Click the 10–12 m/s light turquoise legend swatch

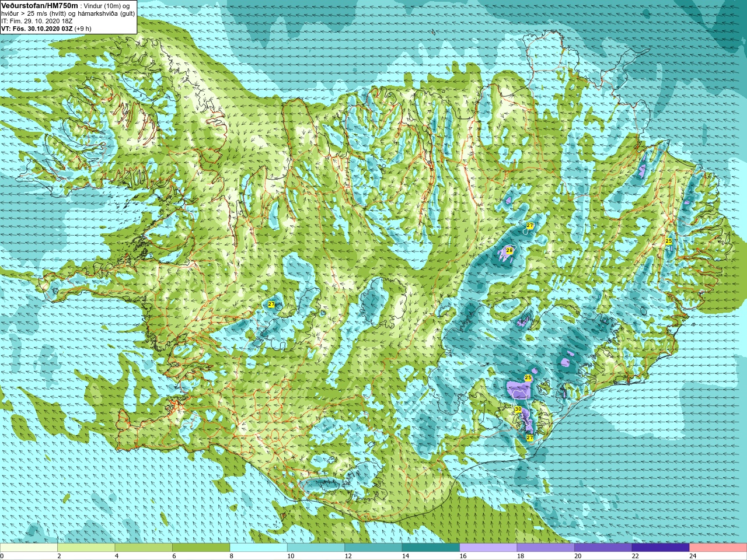tap(316, 548)
